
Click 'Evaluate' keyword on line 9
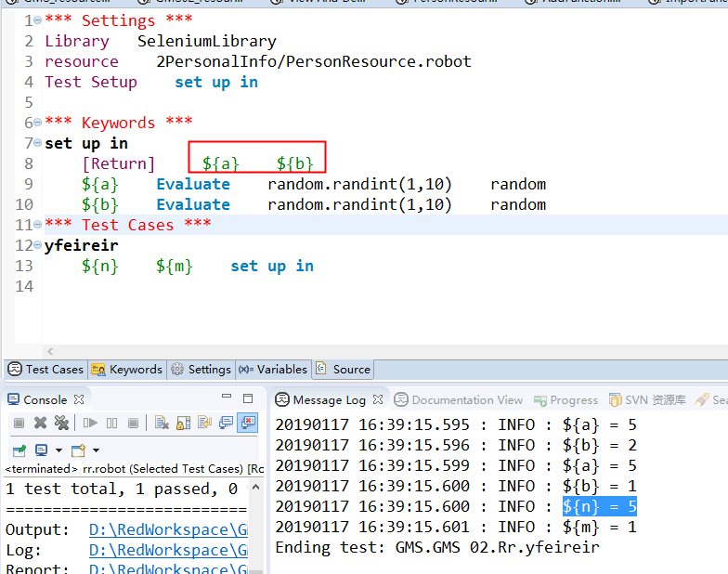[193, 184]
